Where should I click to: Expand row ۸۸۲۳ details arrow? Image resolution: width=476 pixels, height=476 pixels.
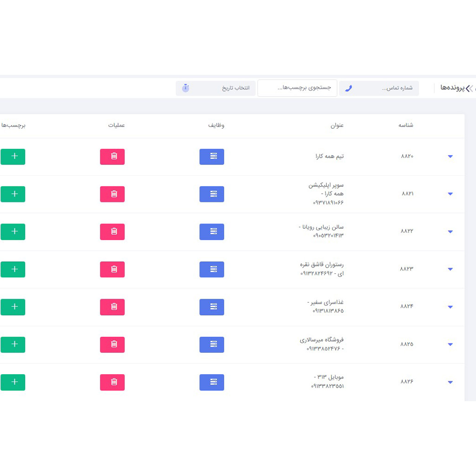tap(450, 269)
